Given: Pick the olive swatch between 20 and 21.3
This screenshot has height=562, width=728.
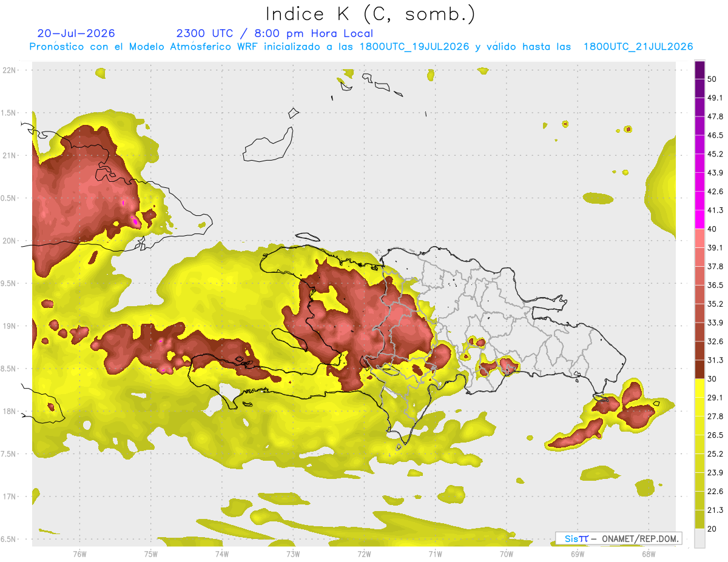Looking at the screenshot, I should point(700,520).
